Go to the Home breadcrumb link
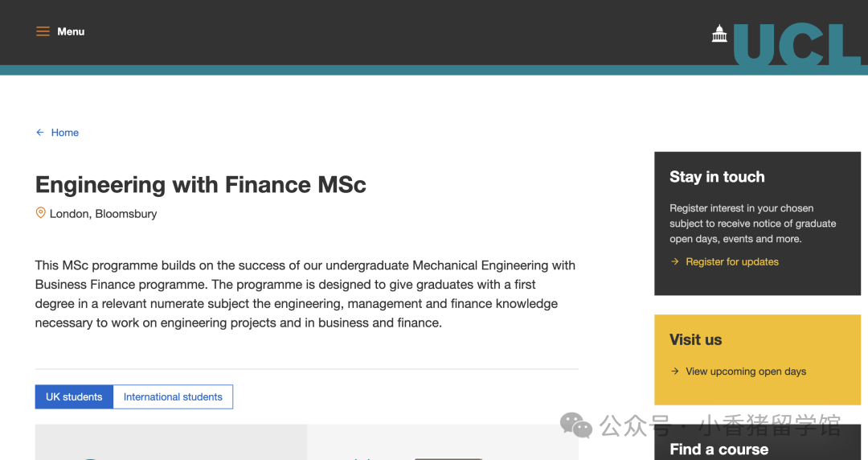 pyautogui.click(x=65, y=133)
